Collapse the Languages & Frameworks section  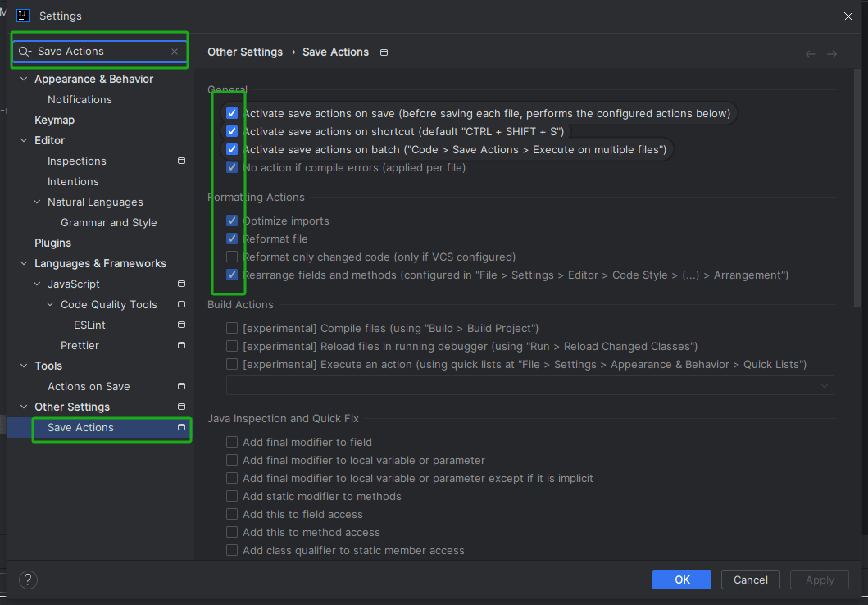[x=24, y=263]
